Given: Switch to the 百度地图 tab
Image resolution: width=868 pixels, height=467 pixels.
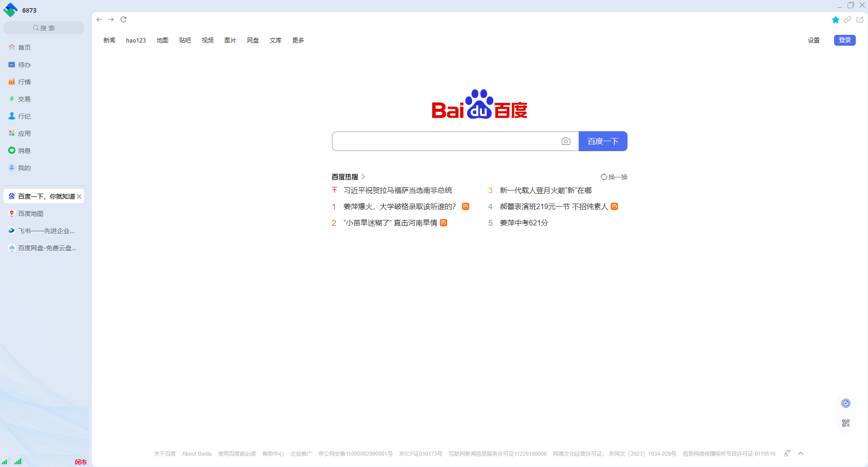Looking at the screenshot, I should point(44,214).
